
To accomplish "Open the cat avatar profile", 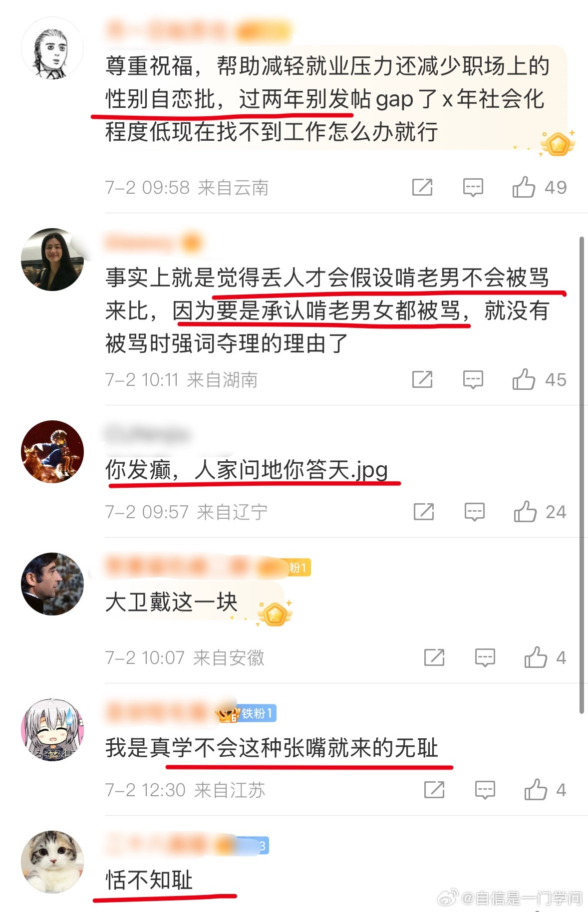I will click(x=52, y=862).
